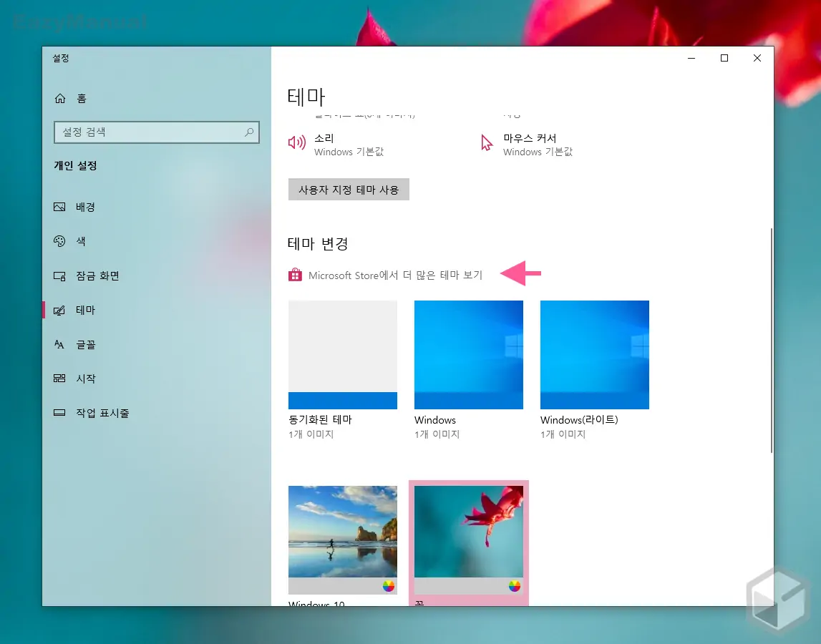Select the 마우스 커서 cursor icon
Image resolution: width=821 pixels, height=644 pixels.
[x=487, y=142]
